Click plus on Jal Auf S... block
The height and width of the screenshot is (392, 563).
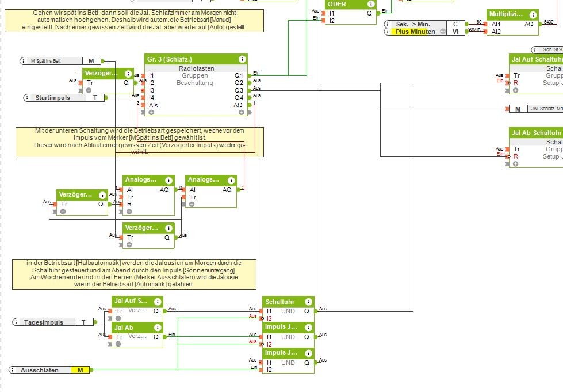(x=118, y=318)
